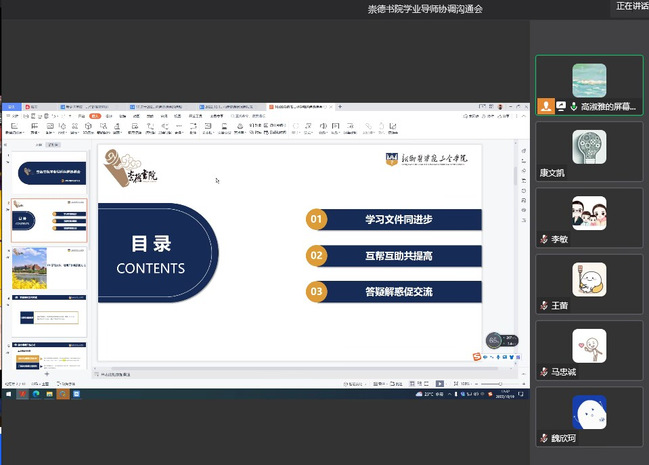The height and width of the screenshot is (465, 649).
Task: Select participant 李敏's avatar
Action: click(x=589, y=213)
